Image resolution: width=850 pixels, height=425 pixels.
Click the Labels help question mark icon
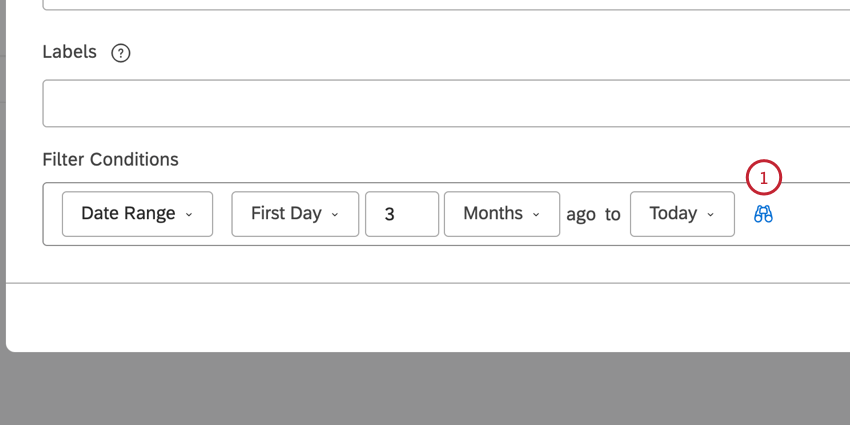point(121,53)
